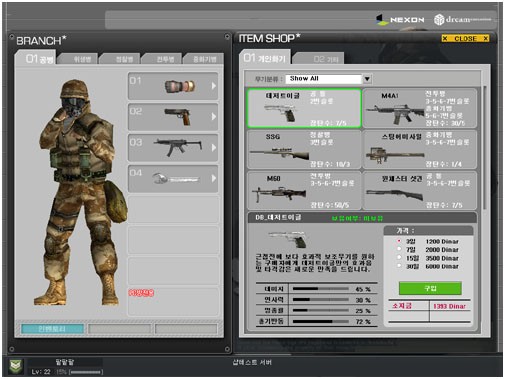
Task: Click the item list scrollbar
Action: (x=485, y=148)
